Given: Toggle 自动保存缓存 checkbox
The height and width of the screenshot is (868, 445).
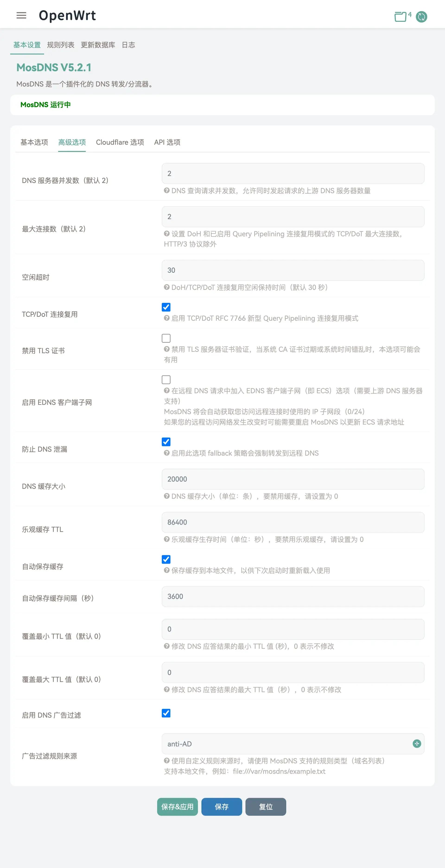Looking at the screenshot, I should point(166,559).
